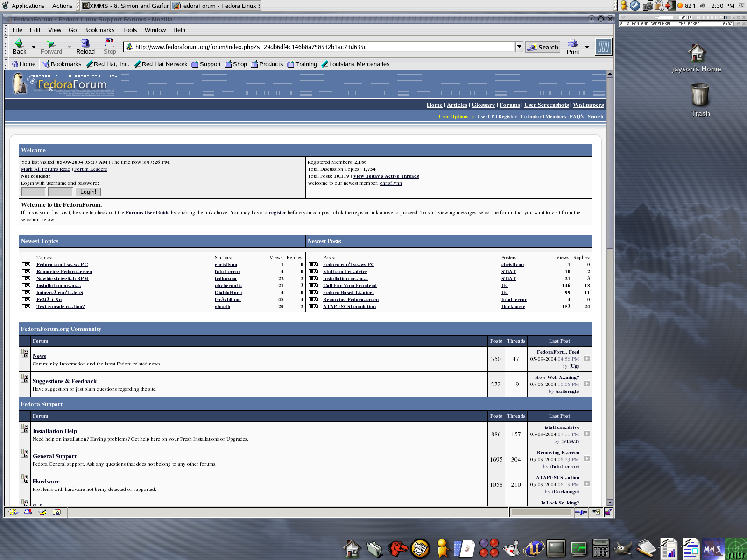Open the Mail component icon in status bar
Viewport: 747px width, 560px height.
(28, 512)
